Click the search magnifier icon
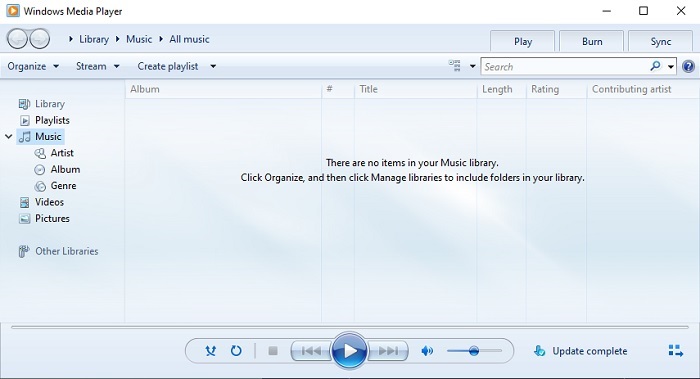The width and height of the screenshot is (700, 379). [x=655, y=67]
